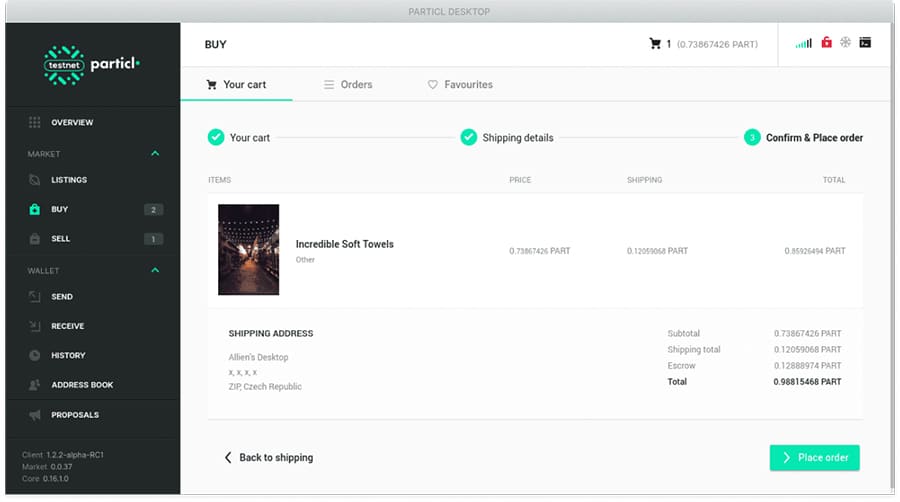Screen dimensions: 900x502
Task: Click the shopping cart icon in header
Action: [x=655, y=44]
